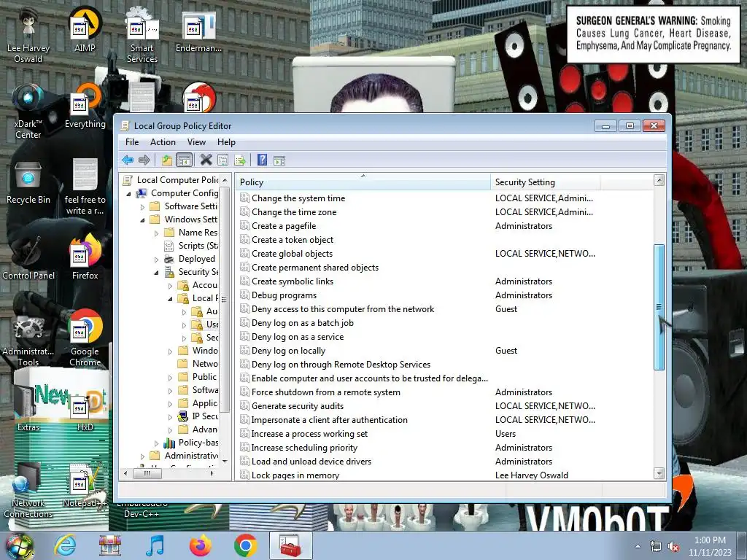Open the Control Panel desktop icon
This screenshot has width=747, height=560.
(28, 257)
